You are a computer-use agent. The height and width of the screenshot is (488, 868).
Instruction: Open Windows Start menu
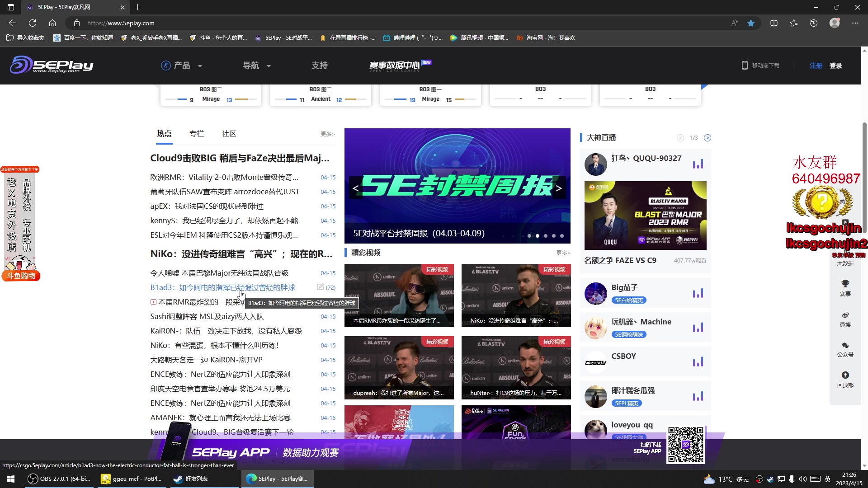(x=11, y=479)
